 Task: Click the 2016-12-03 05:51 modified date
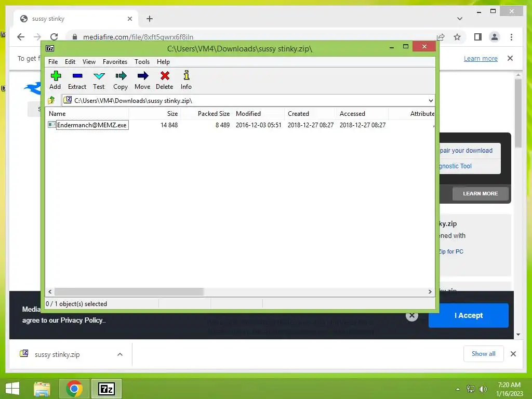(x=259, y=125)
